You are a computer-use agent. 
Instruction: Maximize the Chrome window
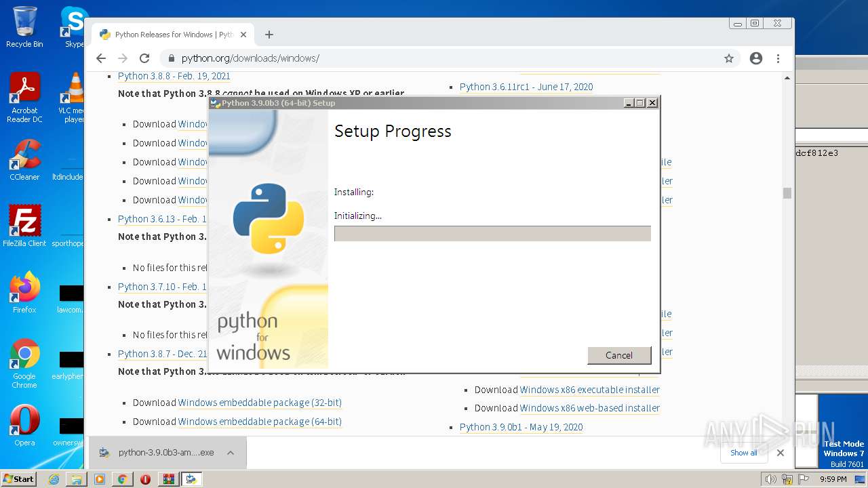(x=755, y=23)
